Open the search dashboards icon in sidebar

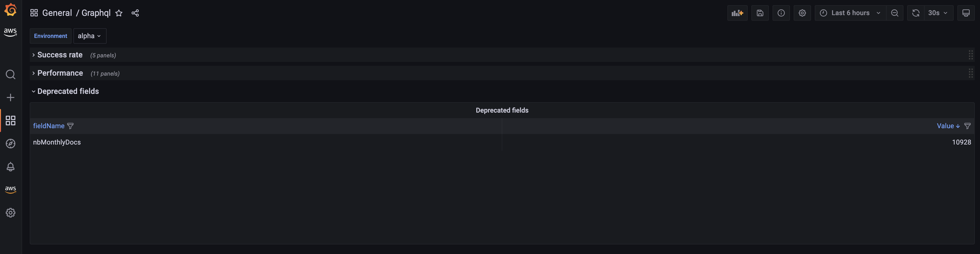[x=11, y=74]
